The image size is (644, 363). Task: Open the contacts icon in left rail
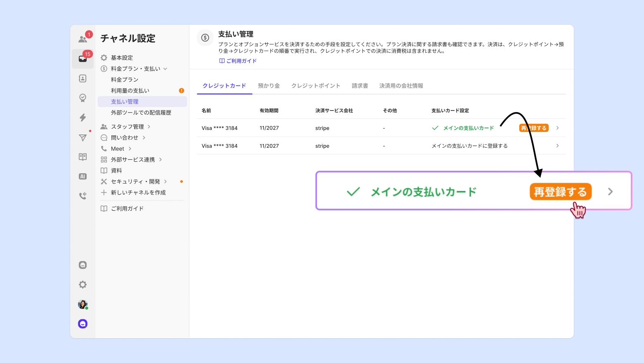coord(83,78)
